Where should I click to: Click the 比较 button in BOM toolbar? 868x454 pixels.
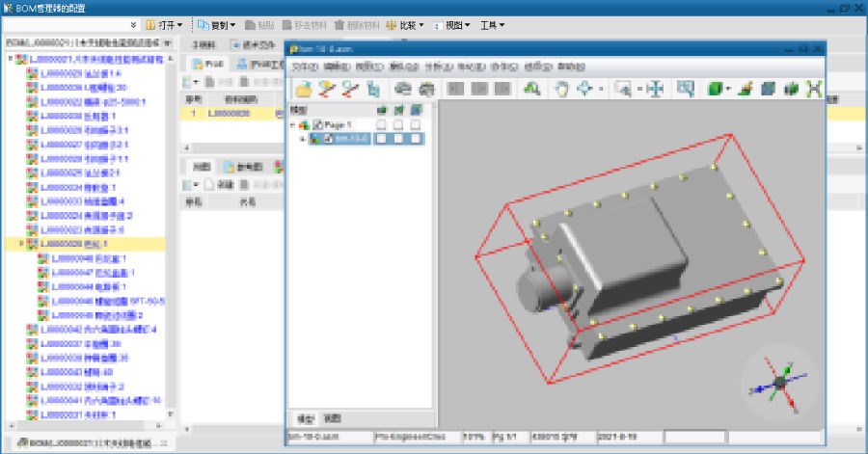click(x=405, y=24)
